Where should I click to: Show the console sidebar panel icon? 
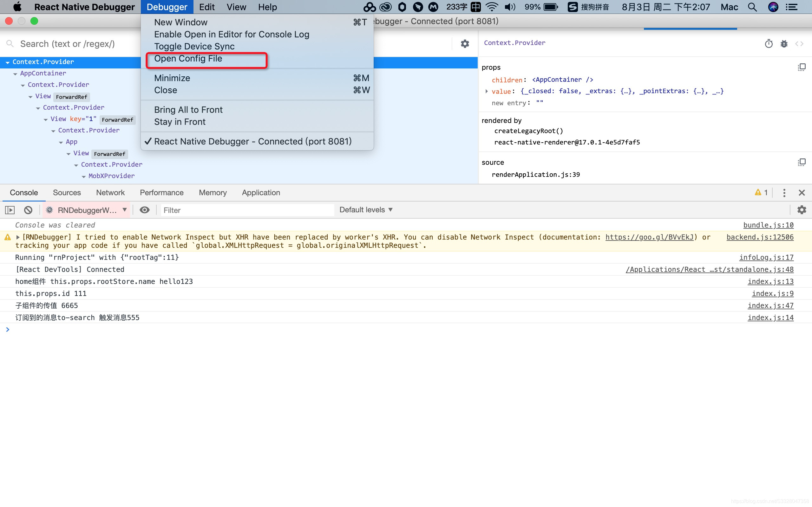tap(10, 210)
